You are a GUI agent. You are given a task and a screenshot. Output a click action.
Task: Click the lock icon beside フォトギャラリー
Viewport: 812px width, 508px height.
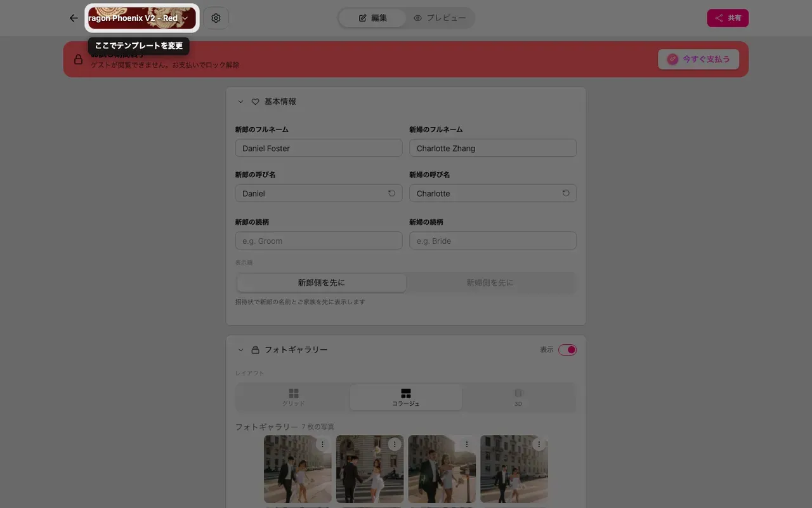coord(256,350)
